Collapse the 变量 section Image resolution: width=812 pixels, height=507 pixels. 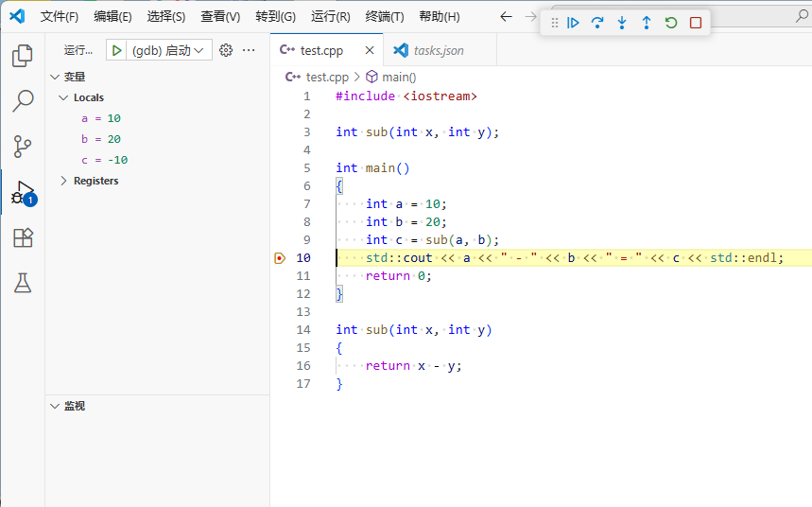click(x=55, y=77)
